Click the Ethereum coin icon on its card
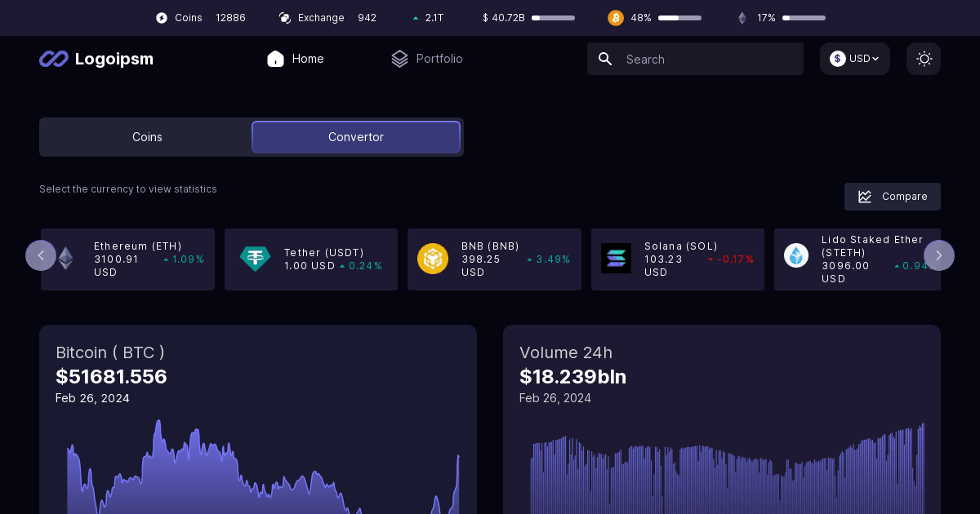Screen dimensions: 980x514 (65, 258)
